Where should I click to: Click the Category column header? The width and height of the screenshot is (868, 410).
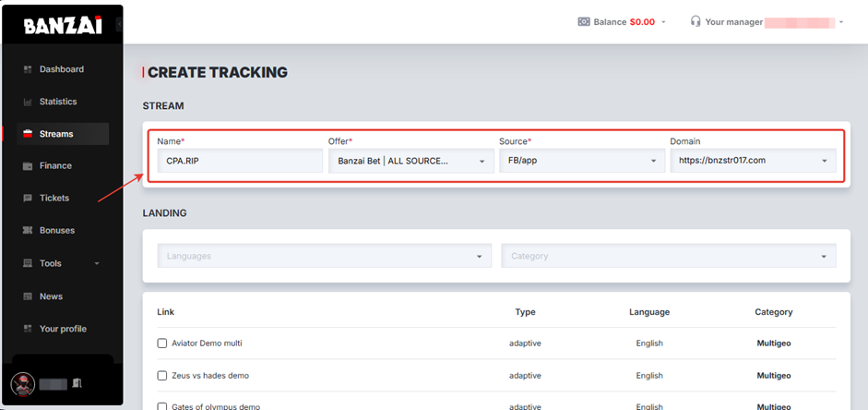pyautogui.click(x=774, y=312)
